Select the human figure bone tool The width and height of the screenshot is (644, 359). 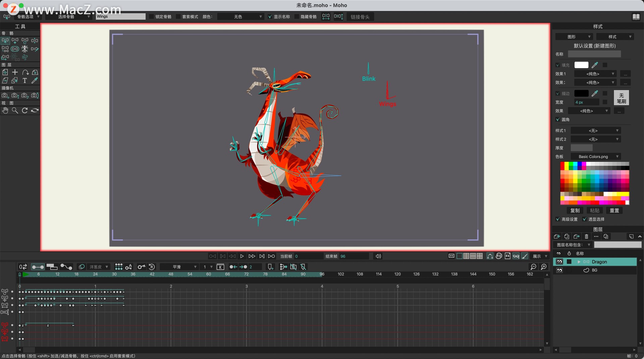tap(25, 49)
